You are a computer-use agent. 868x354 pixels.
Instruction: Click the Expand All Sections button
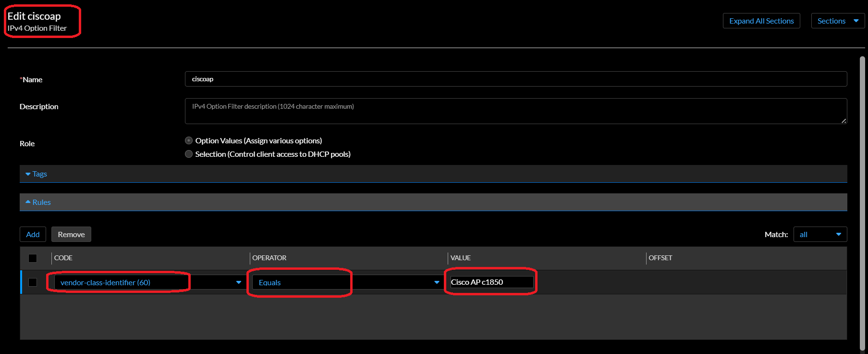(761, 21)
